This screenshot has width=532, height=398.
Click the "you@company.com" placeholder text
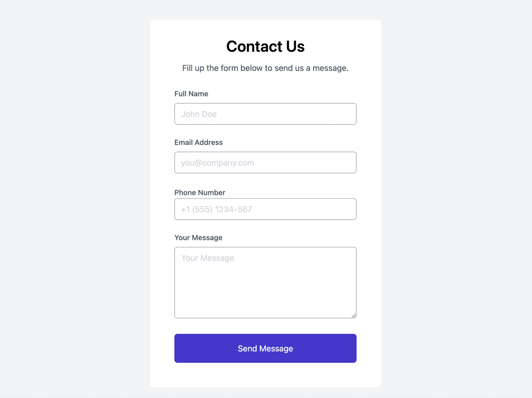point(218,163)
